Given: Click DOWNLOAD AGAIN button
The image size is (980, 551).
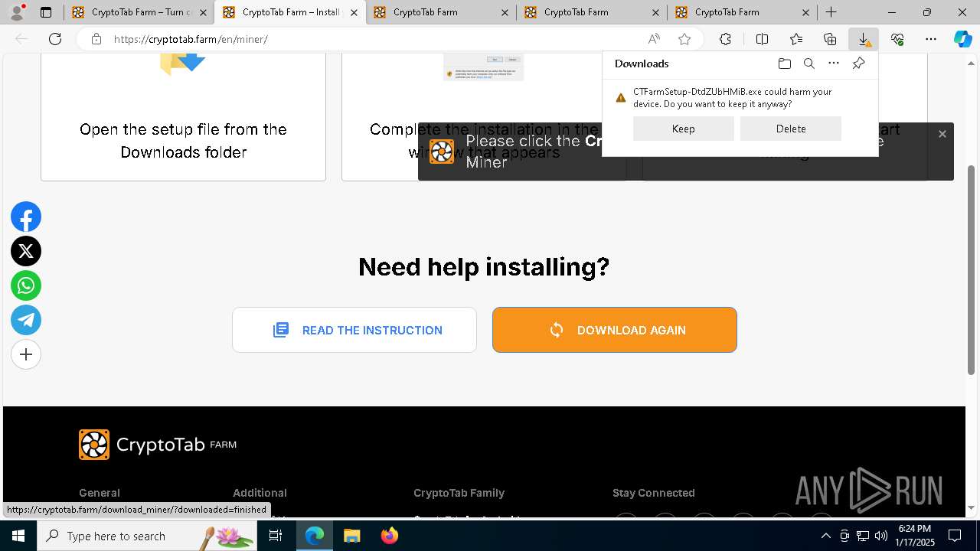Looking at the screenshot, I should pos(615,330).
